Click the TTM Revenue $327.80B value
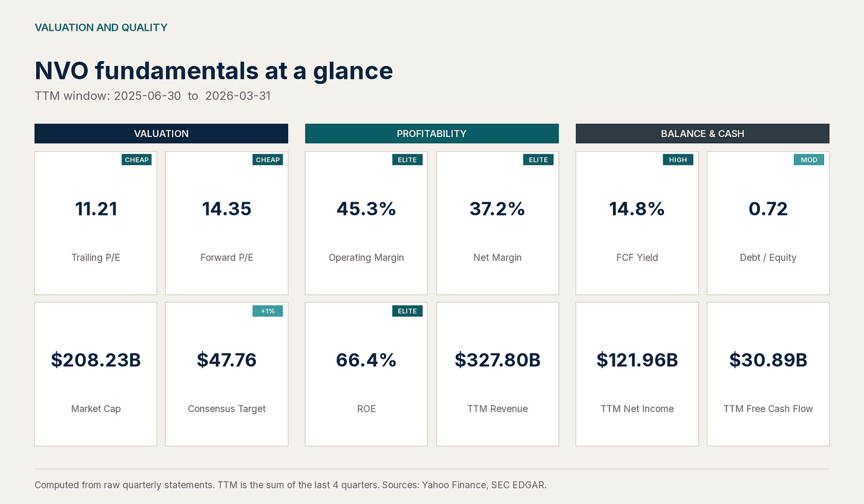The image size is (864, 504). (x=497, y=360)
